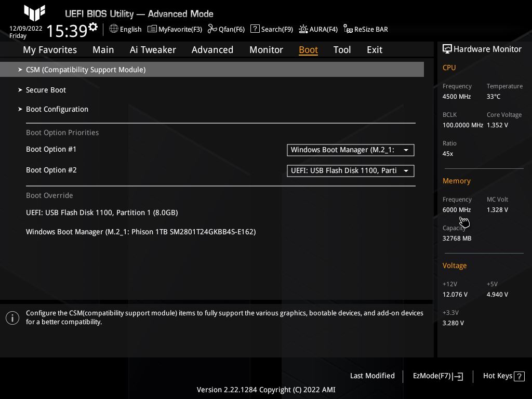Screen dimensions: 532x399
Task: Click MC Volt value 1.328 V
Action: 497,210
